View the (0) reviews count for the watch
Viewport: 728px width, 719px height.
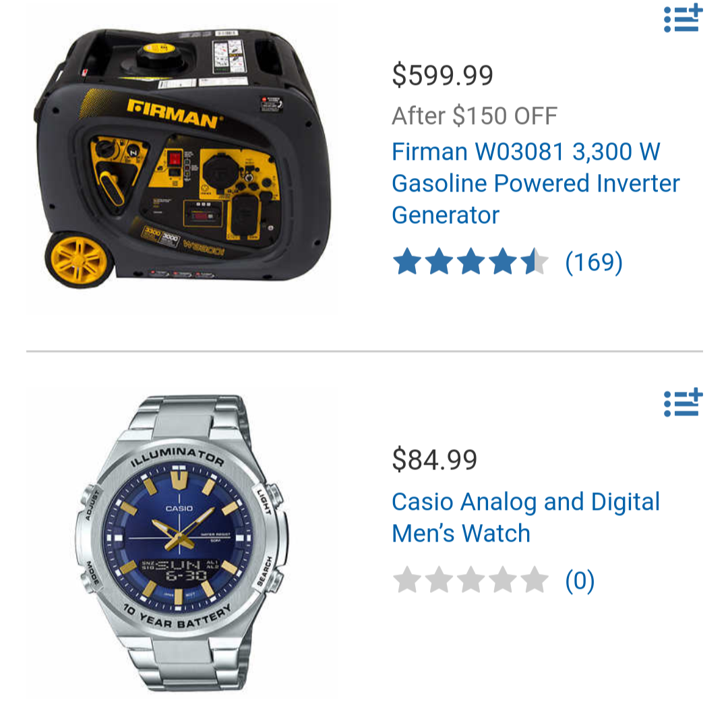580,581
